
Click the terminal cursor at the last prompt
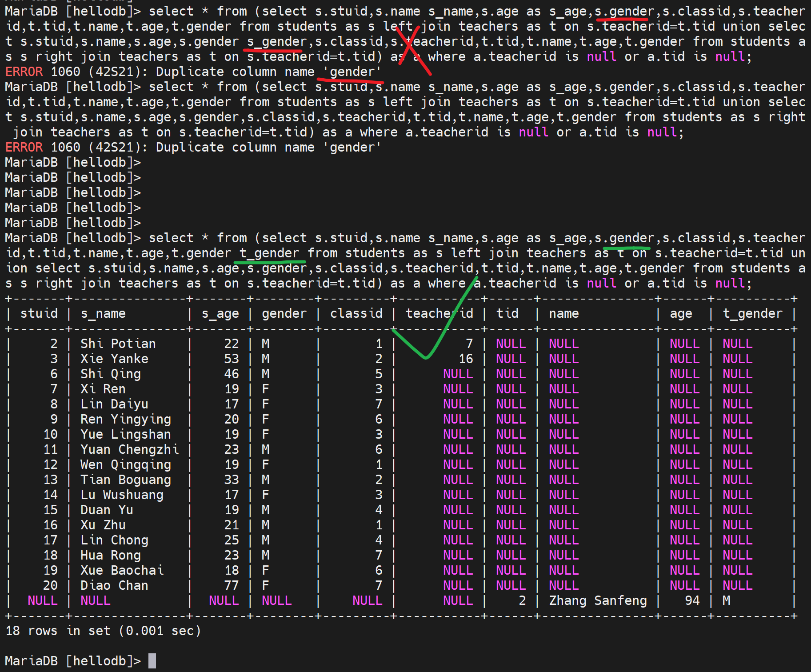pyautogui.click(x=152, y=661)
